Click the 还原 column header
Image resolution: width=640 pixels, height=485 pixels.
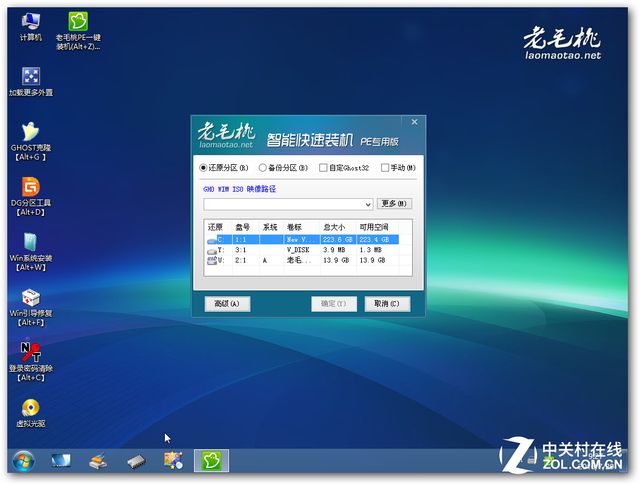tap(215, 227)
